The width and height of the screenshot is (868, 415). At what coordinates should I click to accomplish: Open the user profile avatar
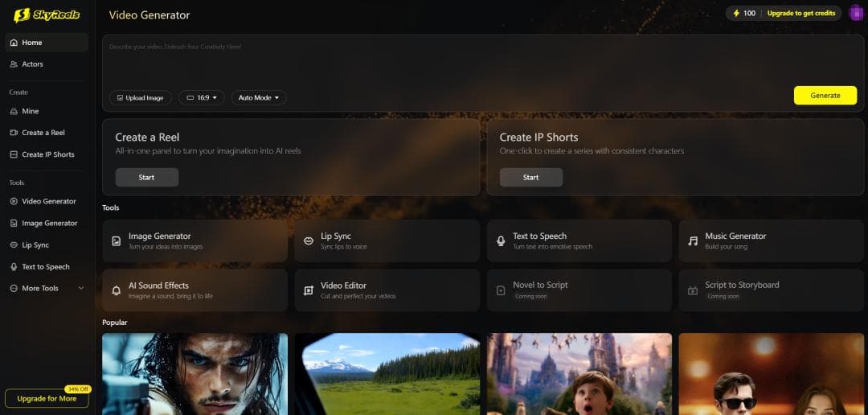click(x=855, y=13)
